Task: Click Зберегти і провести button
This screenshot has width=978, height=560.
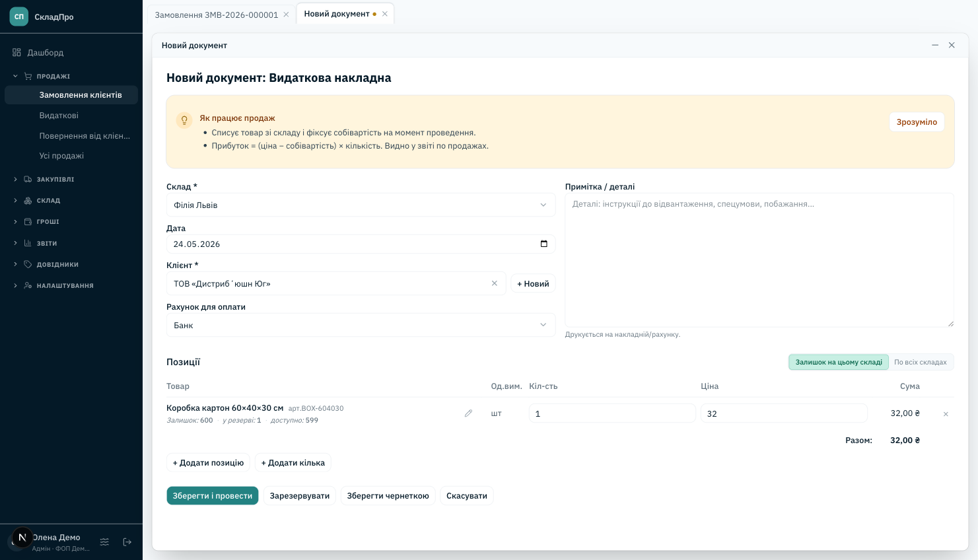Action: tap(213, 496)
